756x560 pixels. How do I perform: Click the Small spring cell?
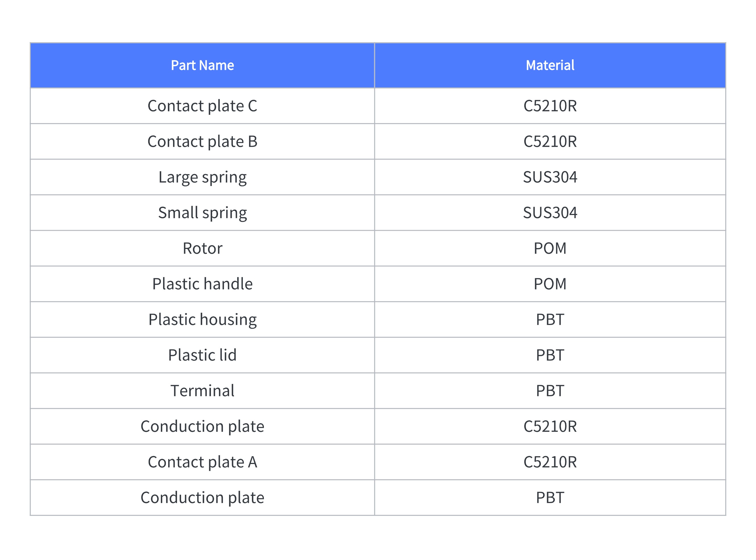click(202, 212)
